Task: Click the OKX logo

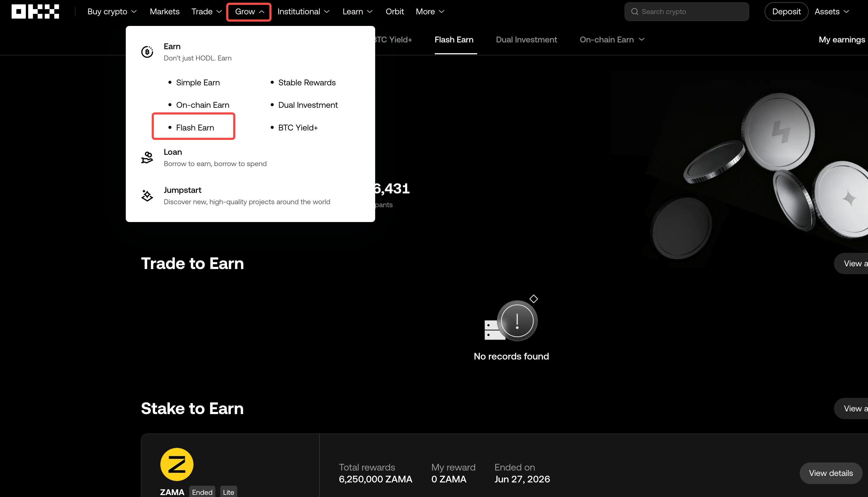Action: tap(35, 11)
